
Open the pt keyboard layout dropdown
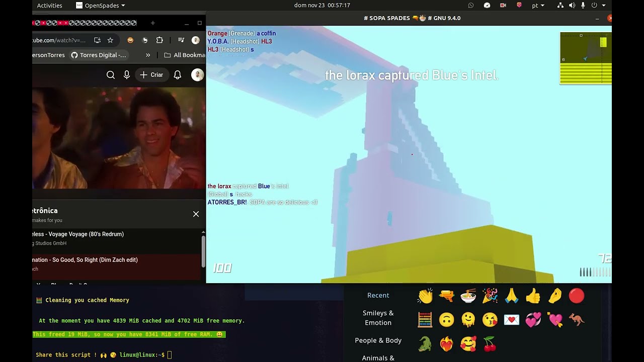[x=538, y=6]
